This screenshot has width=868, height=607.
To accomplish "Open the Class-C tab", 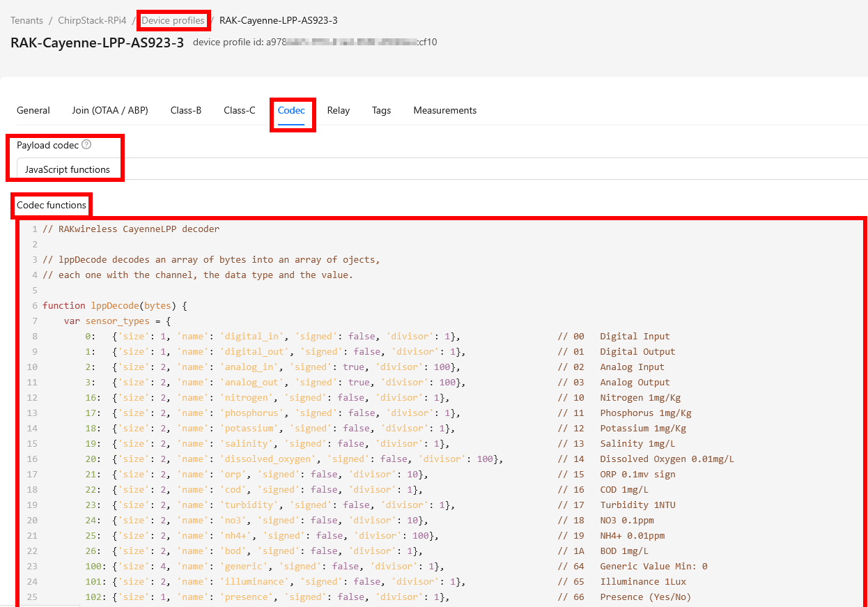I will pyautogui.click(x=240, y=110).
